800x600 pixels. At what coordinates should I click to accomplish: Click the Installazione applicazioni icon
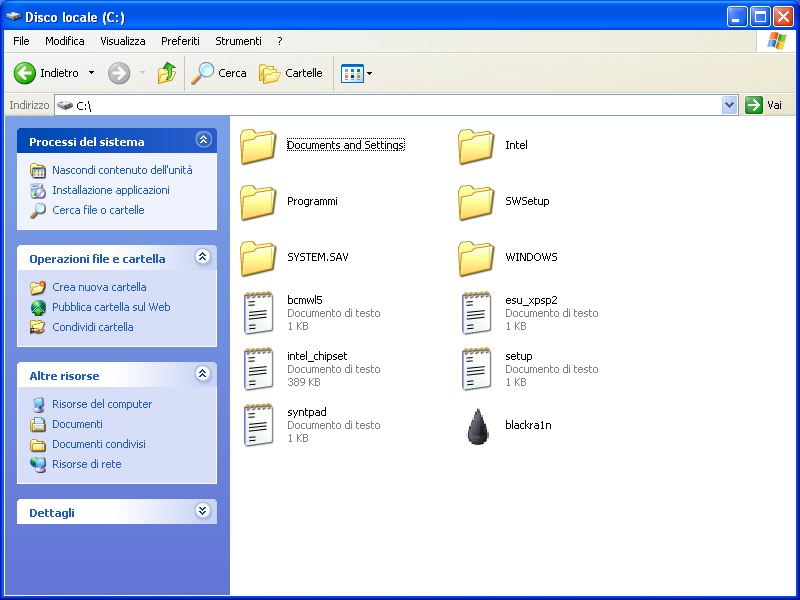(38, 190)
